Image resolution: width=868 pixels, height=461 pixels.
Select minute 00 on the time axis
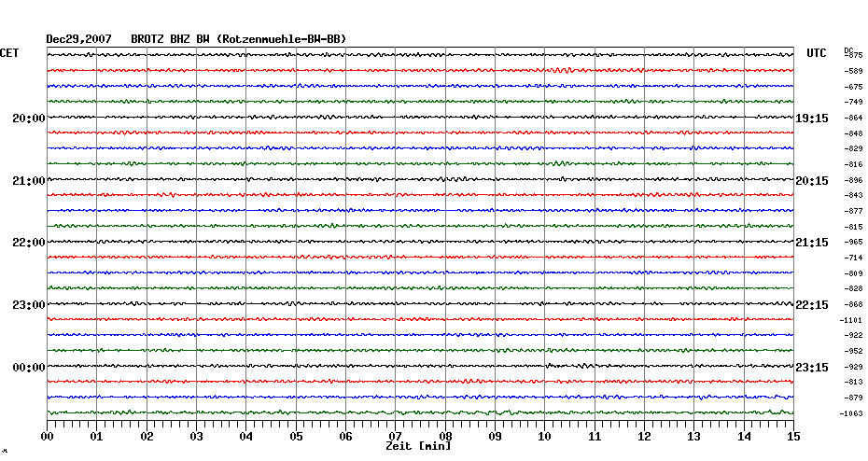point(48,436)
